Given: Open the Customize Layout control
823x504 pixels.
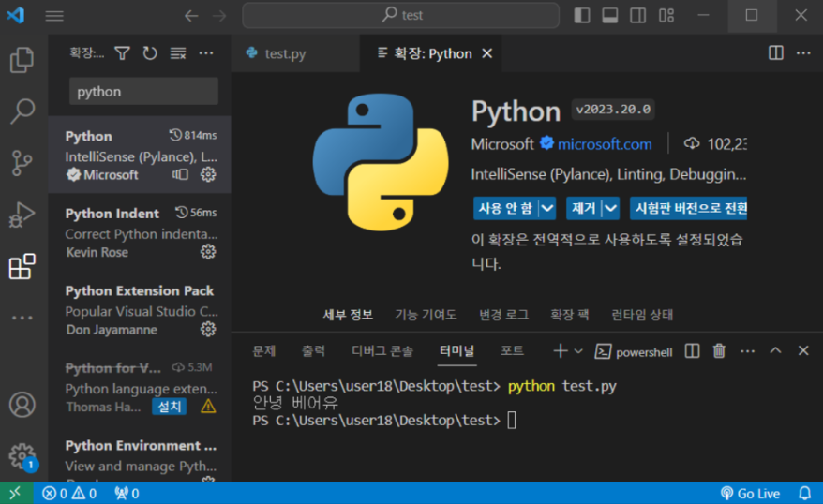Looking at the screenshot, I should point(666,16).
